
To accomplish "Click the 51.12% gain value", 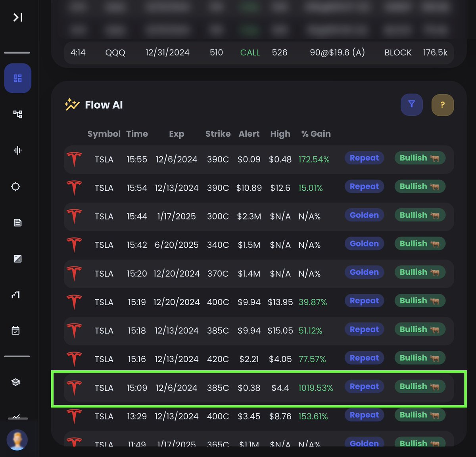I will (310, 331).
